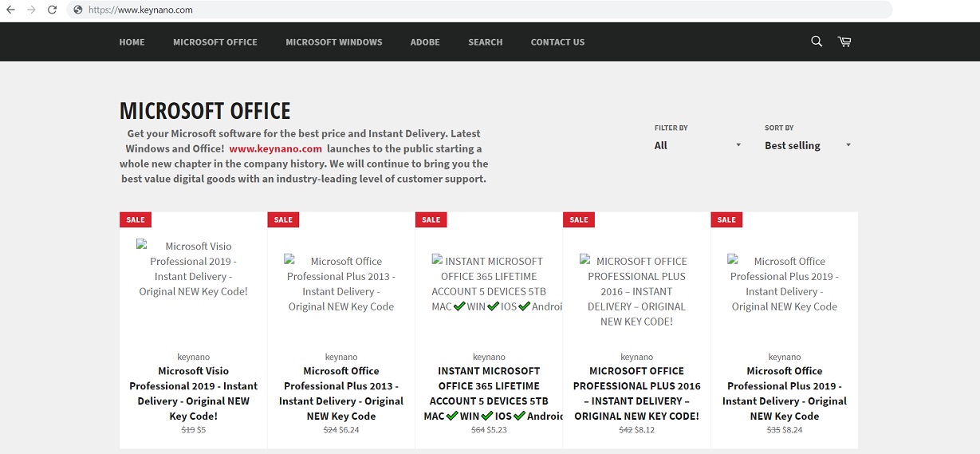Click keynano vendor under Visio 2019
The width and height of the screenshot is (980, 454).
[x=194, y=357]
